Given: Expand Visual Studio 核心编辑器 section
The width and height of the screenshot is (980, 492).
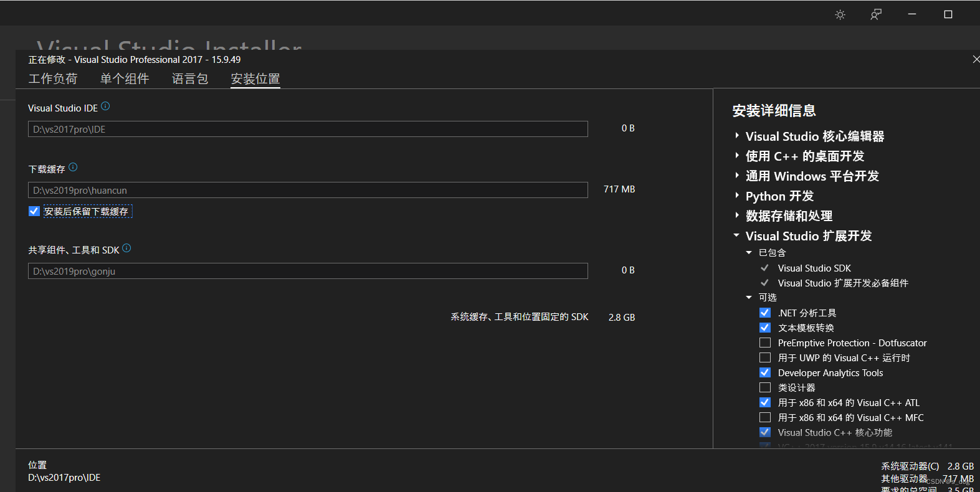Looking at the screenshot, I should tap(737, 136).
